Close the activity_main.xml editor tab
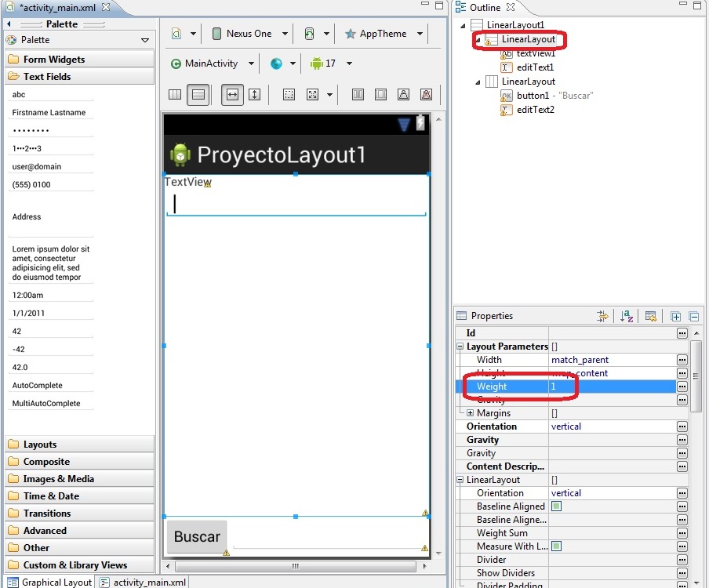This screenshot has width=709, height=588. [105, 7]
